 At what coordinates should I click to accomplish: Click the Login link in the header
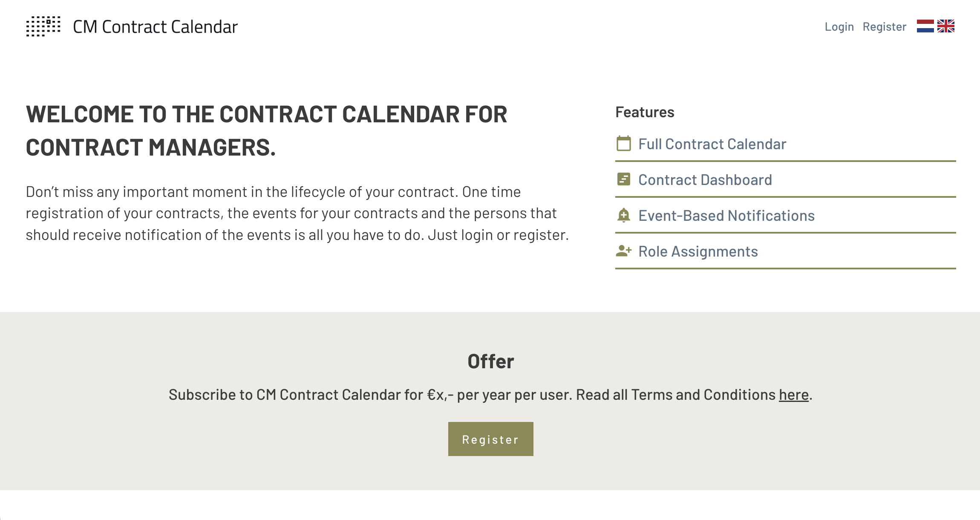point(839,26)
